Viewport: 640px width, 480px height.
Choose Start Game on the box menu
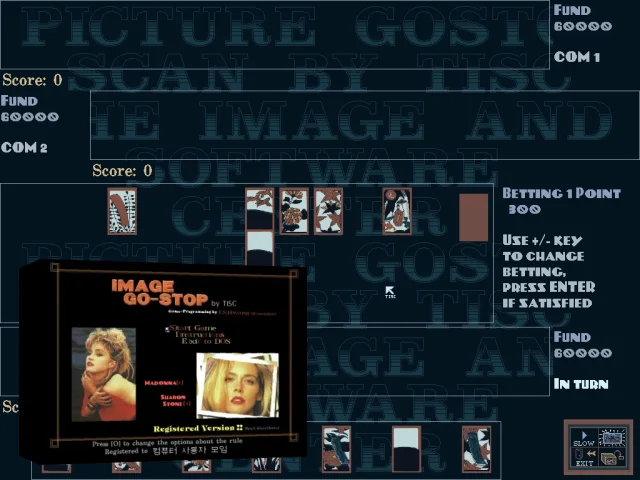[193, 328]
